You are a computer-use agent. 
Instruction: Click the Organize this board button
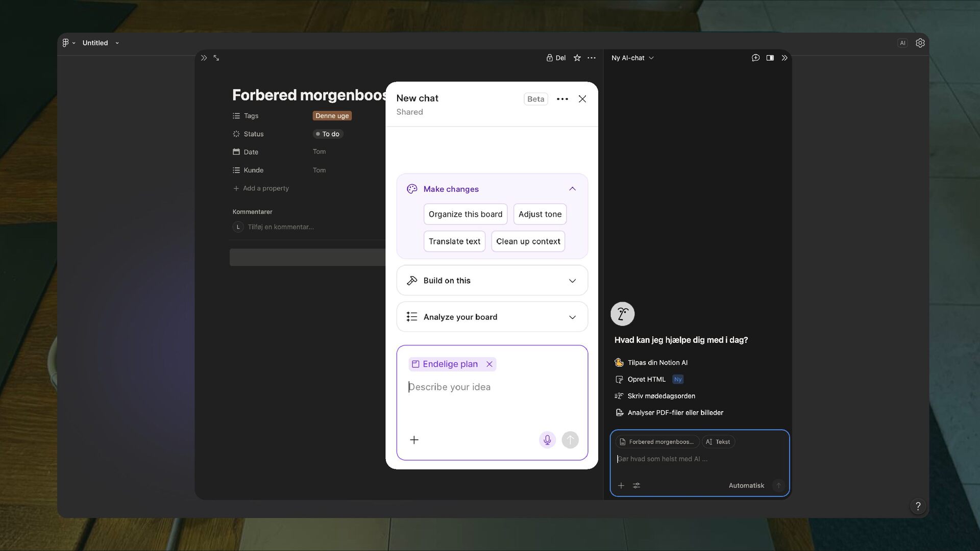click(465, 214)
